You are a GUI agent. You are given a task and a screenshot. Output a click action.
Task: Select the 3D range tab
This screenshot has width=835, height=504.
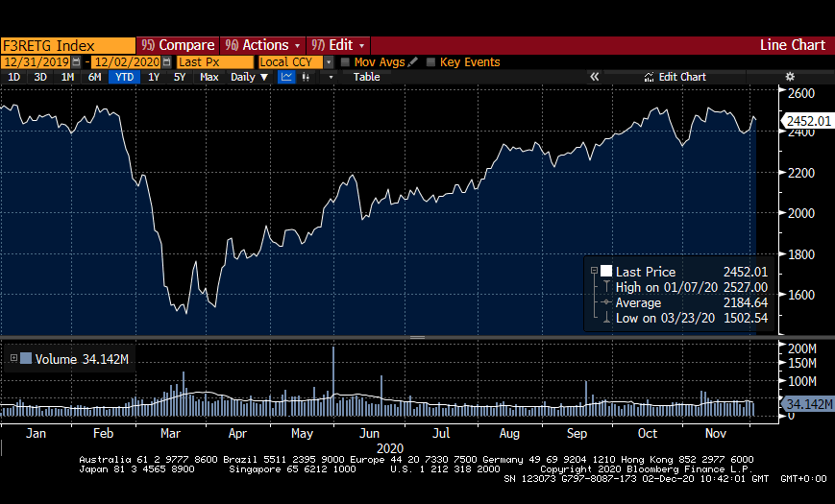pos(40,77)
